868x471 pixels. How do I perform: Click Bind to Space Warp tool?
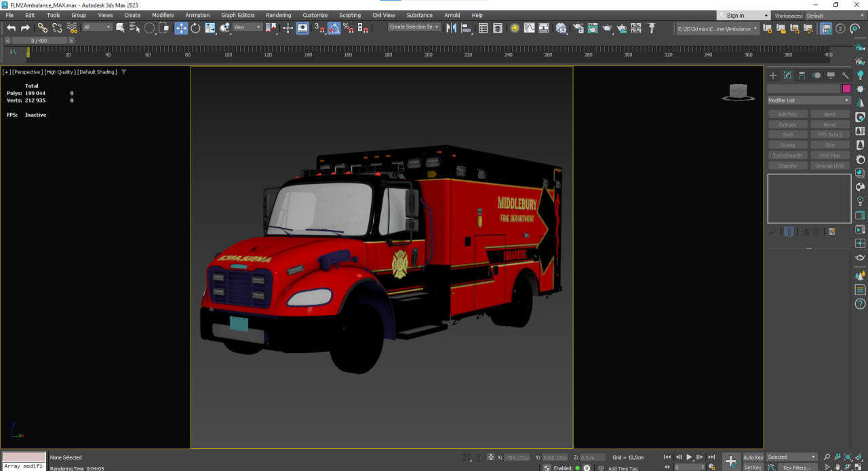[72, 28]
